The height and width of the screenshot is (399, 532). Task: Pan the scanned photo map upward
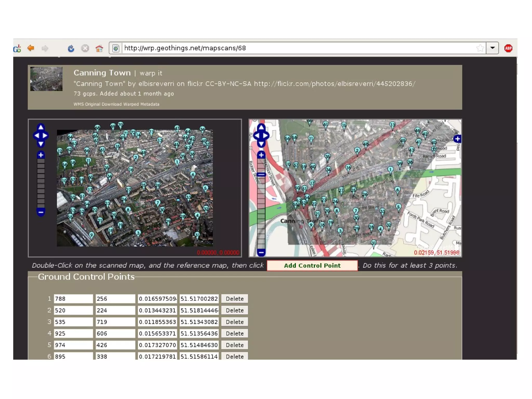41,127
